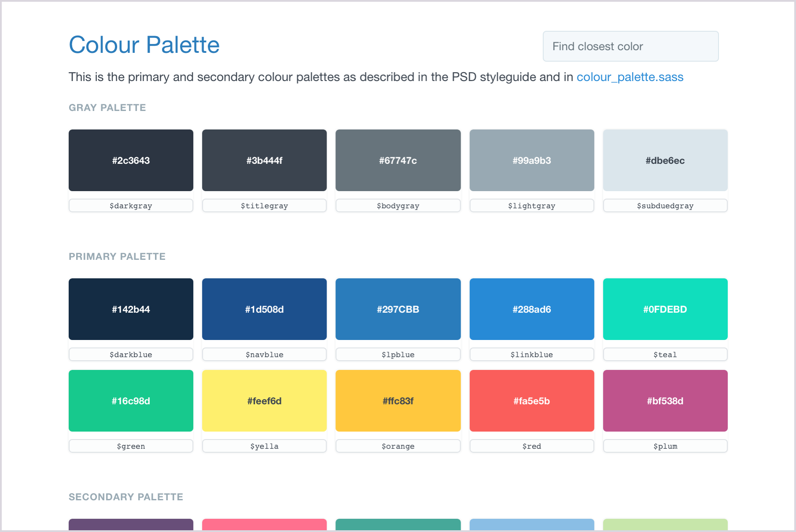Click the $lightgray variable field
This screenshot has width=796, height=532.
[532, 206]
